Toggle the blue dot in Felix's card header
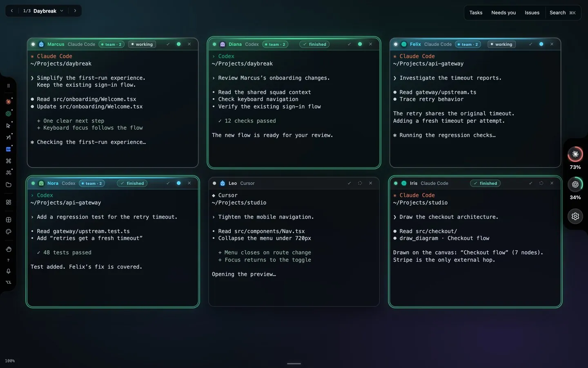Screen dimensions: 588x368 pyautogui.click(x=541, y=44)
